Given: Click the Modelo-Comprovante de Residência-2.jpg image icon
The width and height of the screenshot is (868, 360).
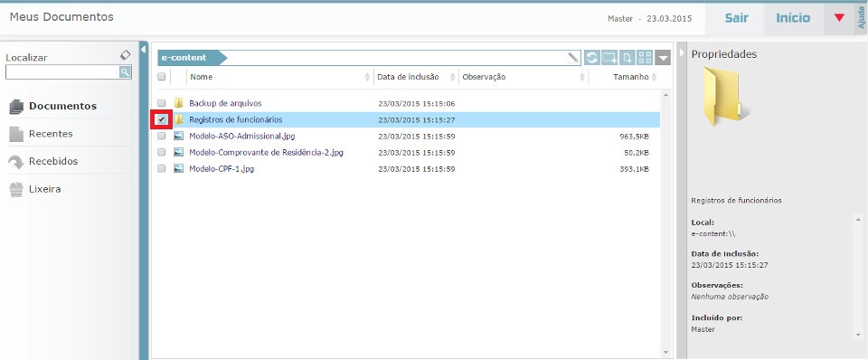Looking at the screenshot, I should [x=178, y=152].
